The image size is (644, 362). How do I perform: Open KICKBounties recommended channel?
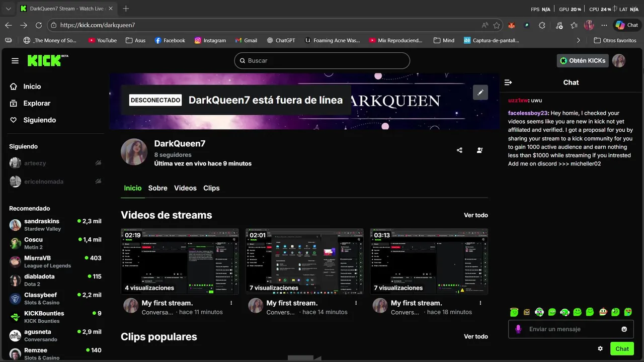(55, 317)
